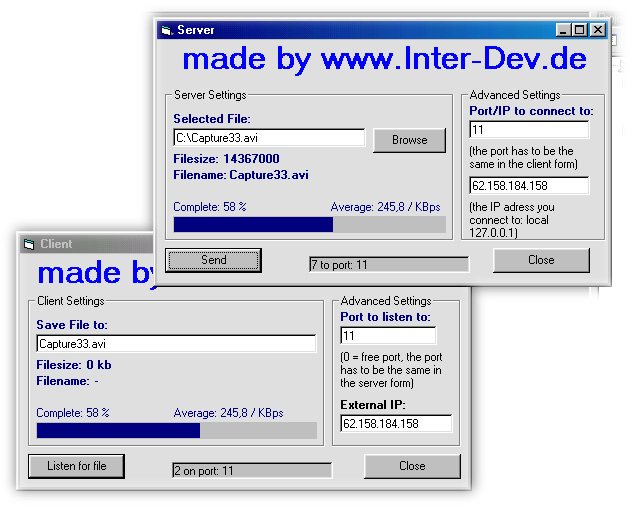
Task: Click Client 'Average: 245,8 / KBps' label
Action: click(x=228, y=413)
